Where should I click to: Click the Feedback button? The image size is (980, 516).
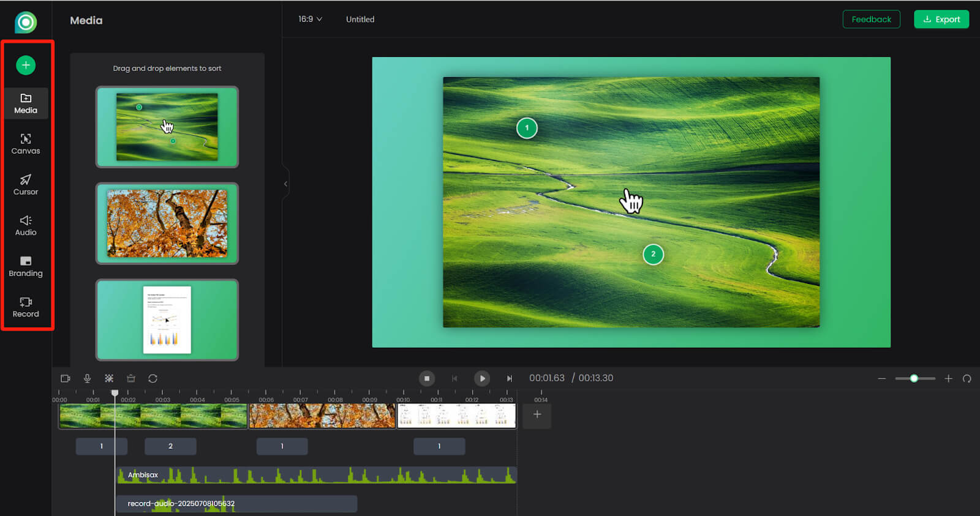[x=871, y=19]
